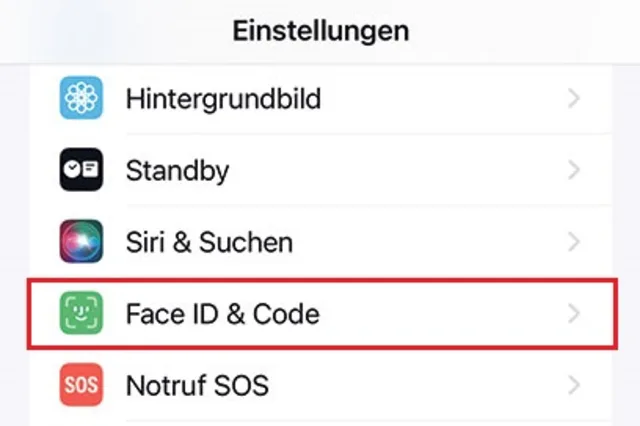Image resolution: width=640 pixels, height=426 pixels.
Task: Expand the Hintergrundbild chevron arrow
Action: [x=574, y=98]
